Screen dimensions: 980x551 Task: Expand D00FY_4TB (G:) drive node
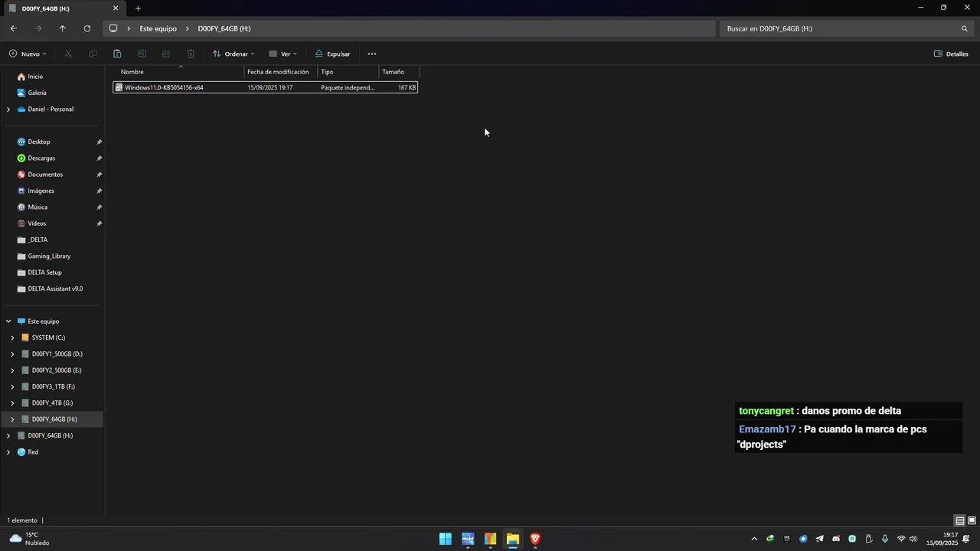(12, 403)
